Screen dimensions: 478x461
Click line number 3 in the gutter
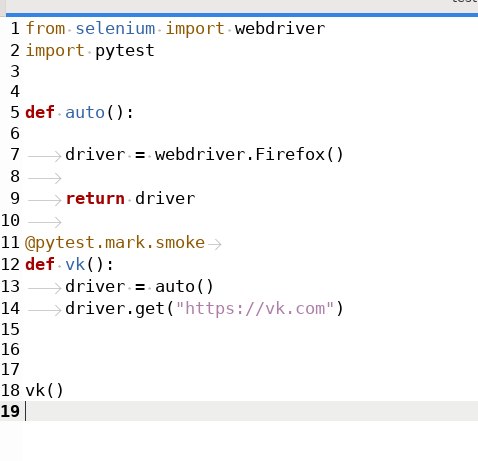point(15,71)
